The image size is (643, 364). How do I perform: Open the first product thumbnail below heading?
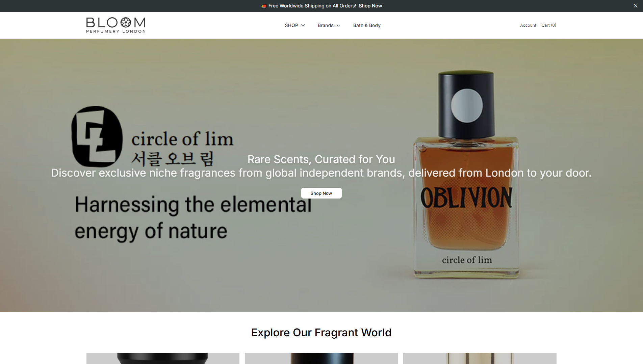(x=163, y=358)
